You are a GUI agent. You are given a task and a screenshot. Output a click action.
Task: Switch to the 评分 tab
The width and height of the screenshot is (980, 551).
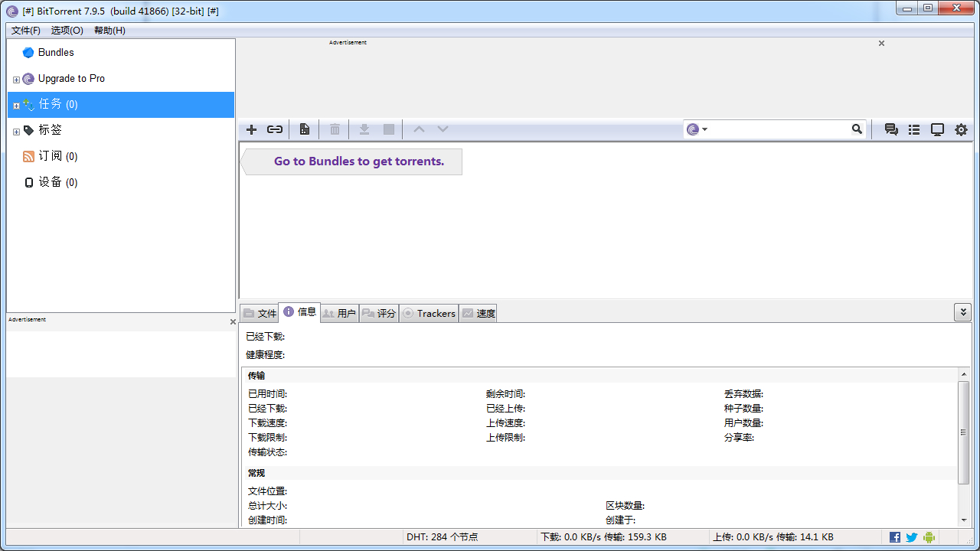click(x=379, y=313)
